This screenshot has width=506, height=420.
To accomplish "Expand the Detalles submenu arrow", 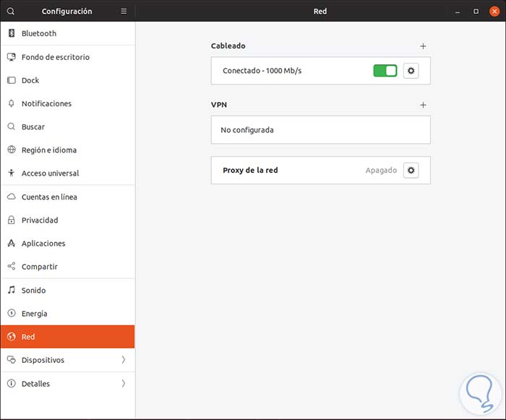I will click(x=123, y=384).
